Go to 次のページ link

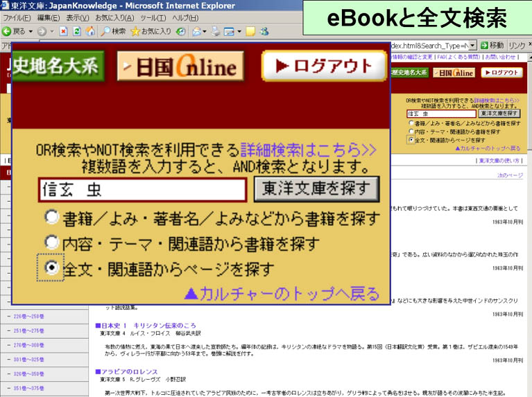coord(510,175)
